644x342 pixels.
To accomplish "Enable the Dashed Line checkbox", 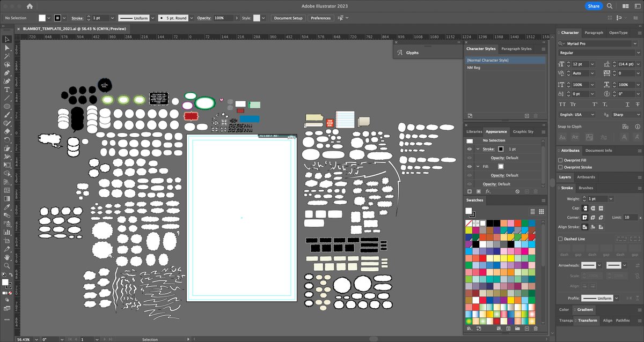I will tap(561, 239).
